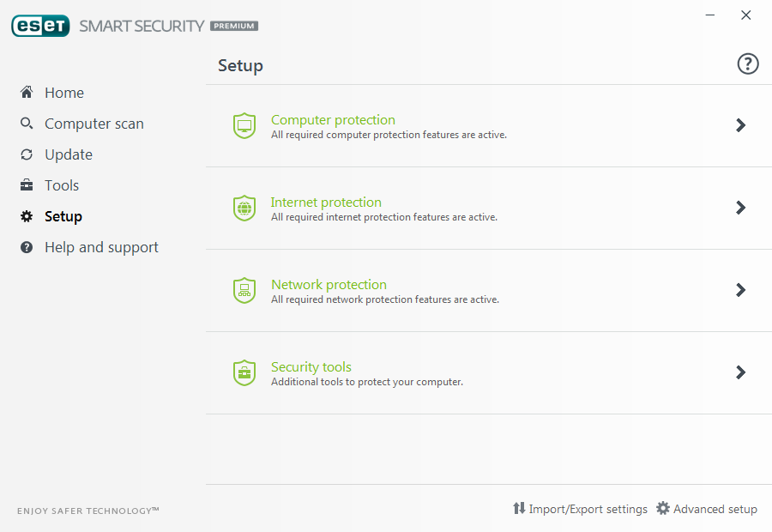Click the Internet protection globe shield icon
772x532 pixels.
244,209
